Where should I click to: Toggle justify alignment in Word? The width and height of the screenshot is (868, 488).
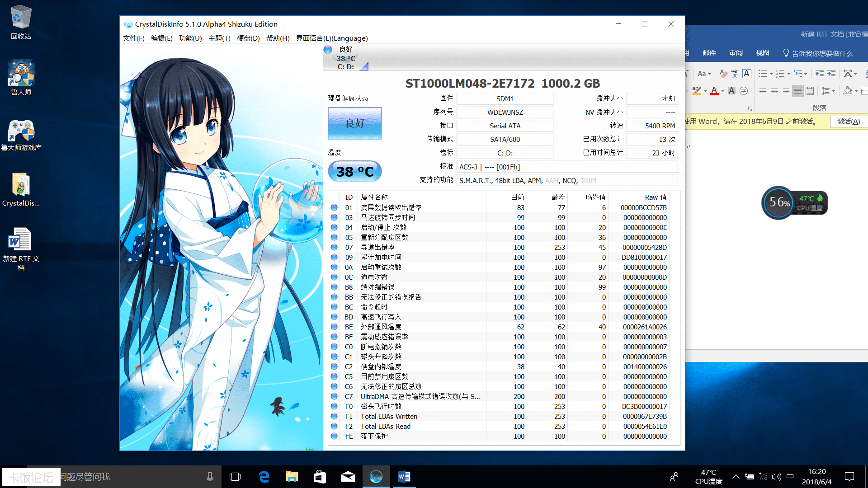point(798,91)
